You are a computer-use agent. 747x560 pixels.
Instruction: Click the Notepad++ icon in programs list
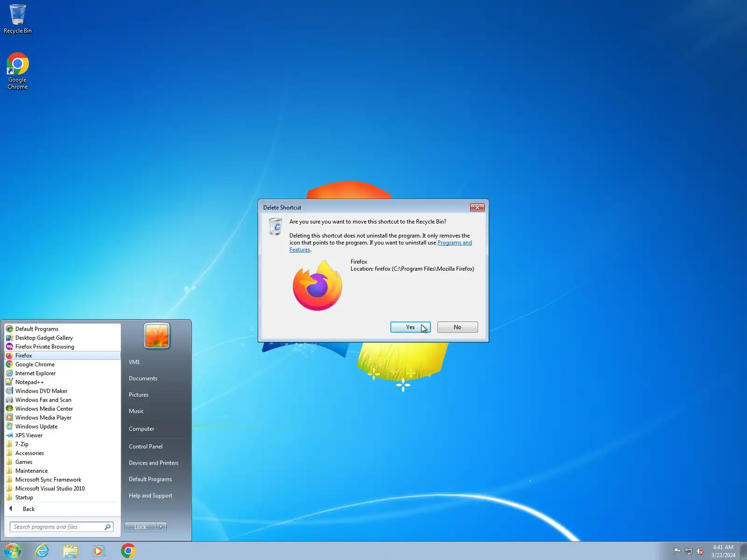click(9, 382)
